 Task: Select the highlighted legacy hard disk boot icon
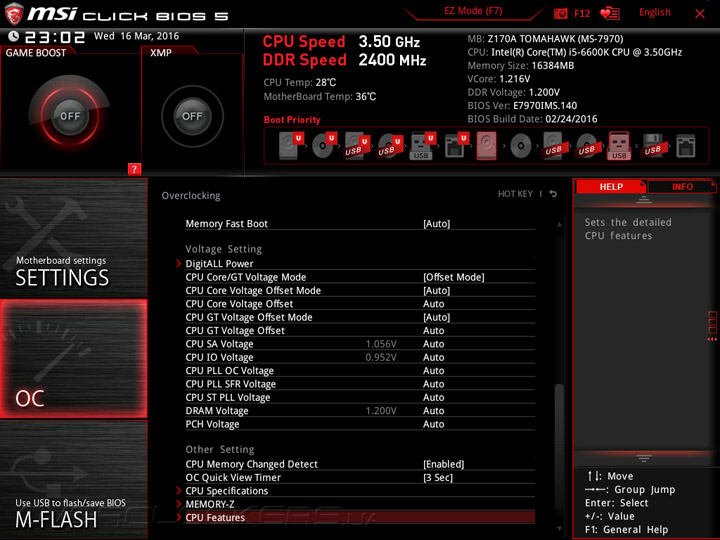[x=487, y=146]
